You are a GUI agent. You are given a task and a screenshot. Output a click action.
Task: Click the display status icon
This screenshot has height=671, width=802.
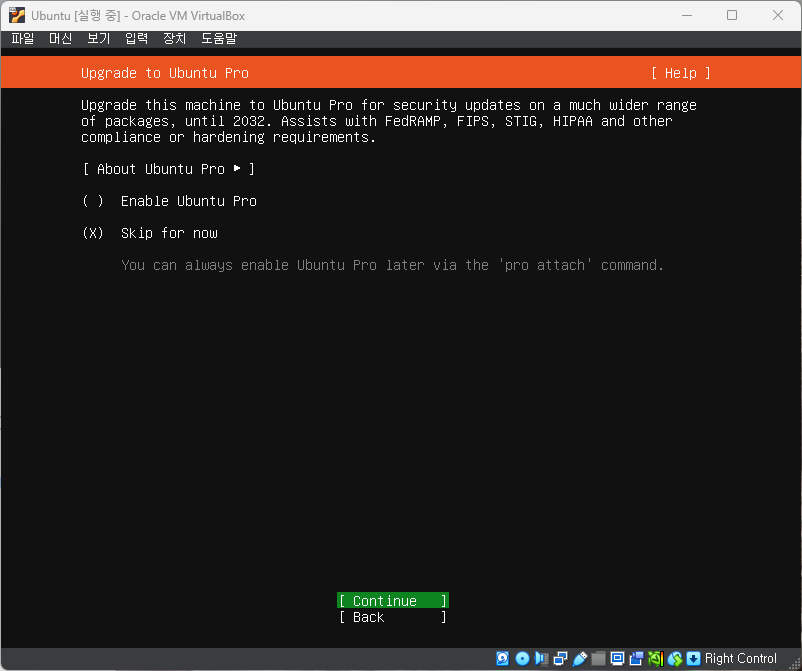[x=617, y=658]
